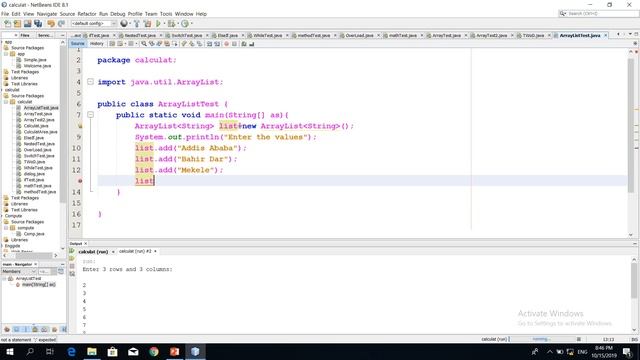Viewport: 640px width, 360px height.
Task: Click the red Start Macro Recording icon
Action: [x=227, y=44]
